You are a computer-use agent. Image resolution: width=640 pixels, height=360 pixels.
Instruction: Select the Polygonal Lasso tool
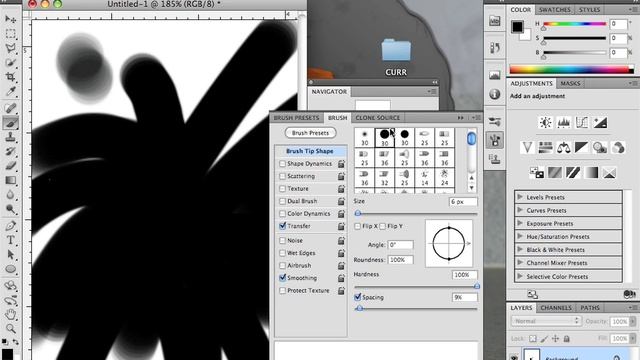[x=11, y=48]
